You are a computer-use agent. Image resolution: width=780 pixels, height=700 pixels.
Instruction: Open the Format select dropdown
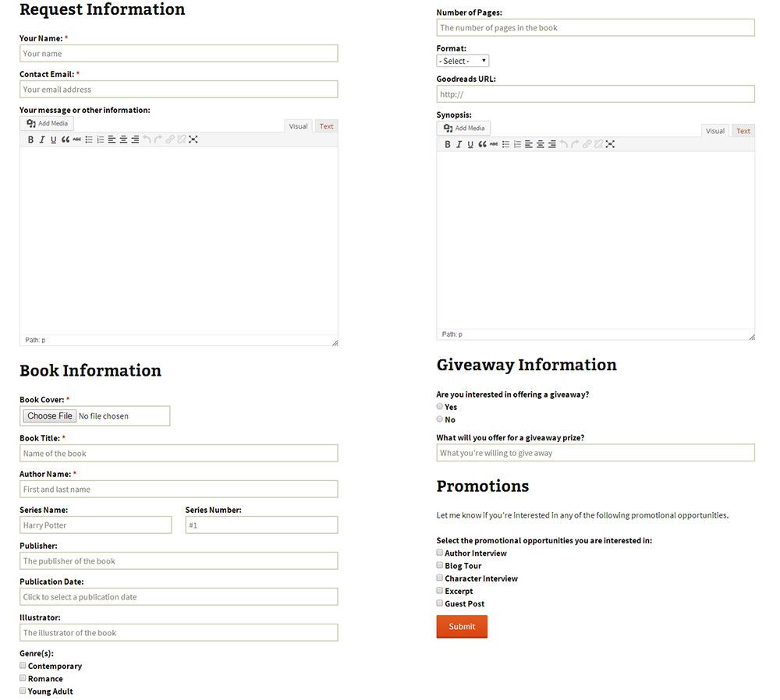click(x=463, y=61)
